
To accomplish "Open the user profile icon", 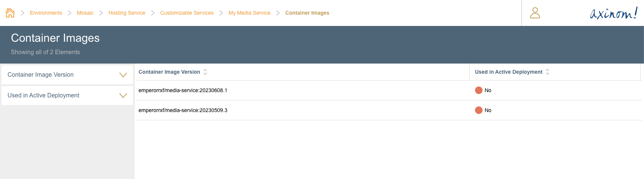I will tap(535, 13).
